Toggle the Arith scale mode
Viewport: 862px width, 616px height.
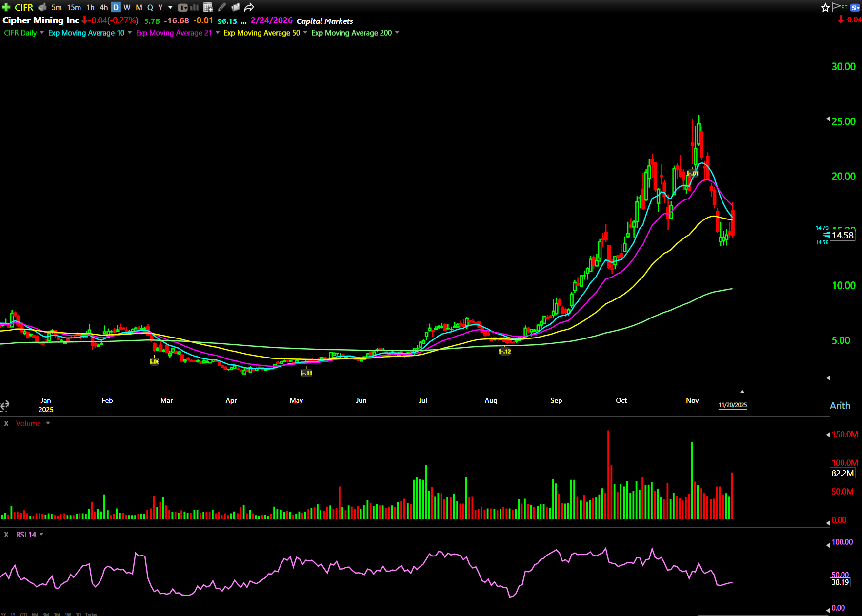tap(840, 406)
